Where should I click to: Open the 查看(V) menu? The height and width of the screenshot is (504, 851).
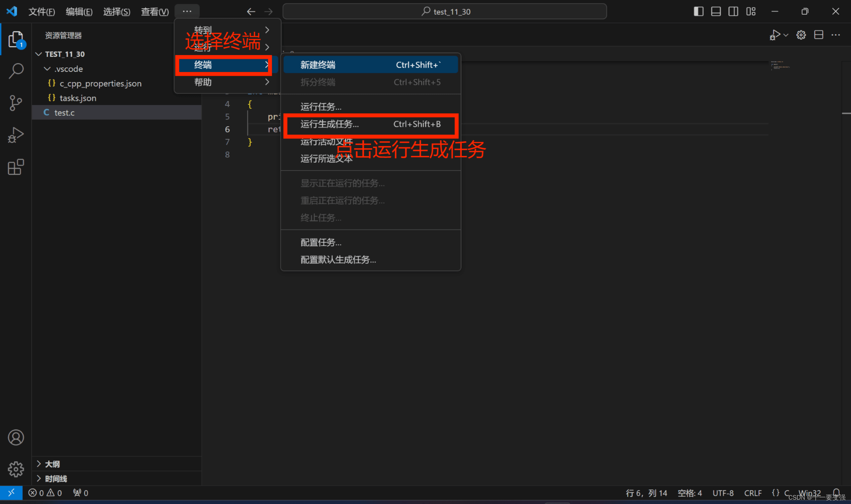point(155,12)
